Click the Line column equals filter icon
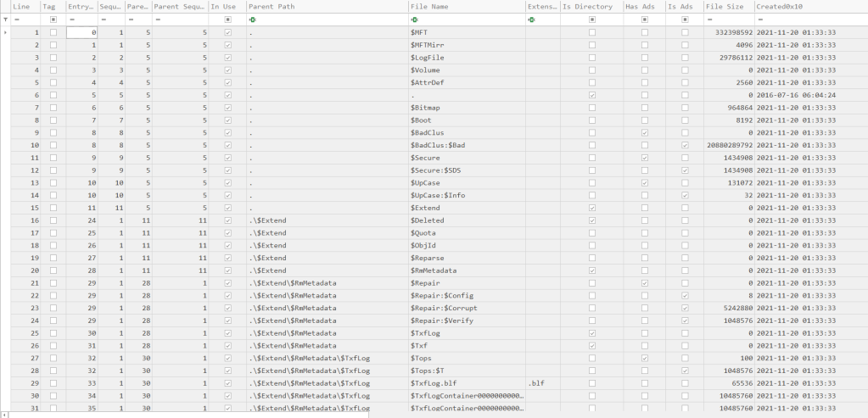868x418 pixels. click(16, 20)
